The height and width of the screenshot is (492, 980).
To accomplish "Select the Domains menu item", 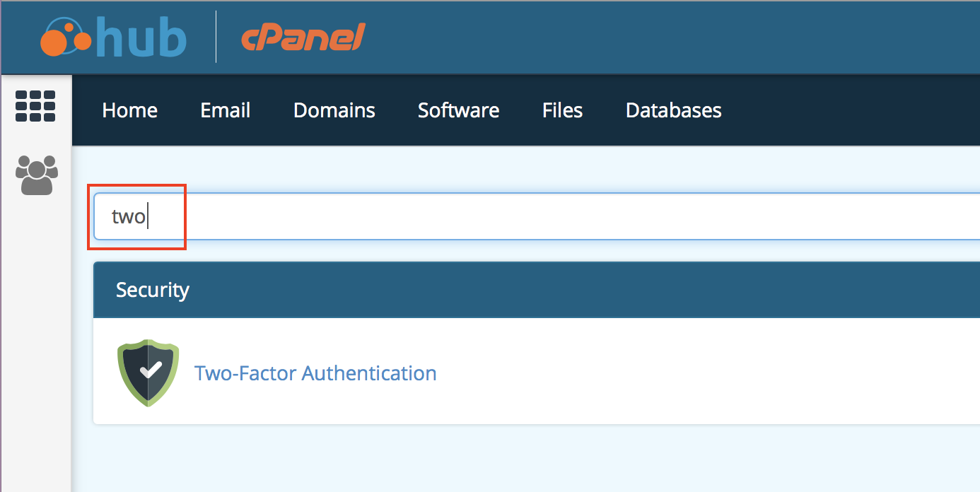I will tap(334, 110).
